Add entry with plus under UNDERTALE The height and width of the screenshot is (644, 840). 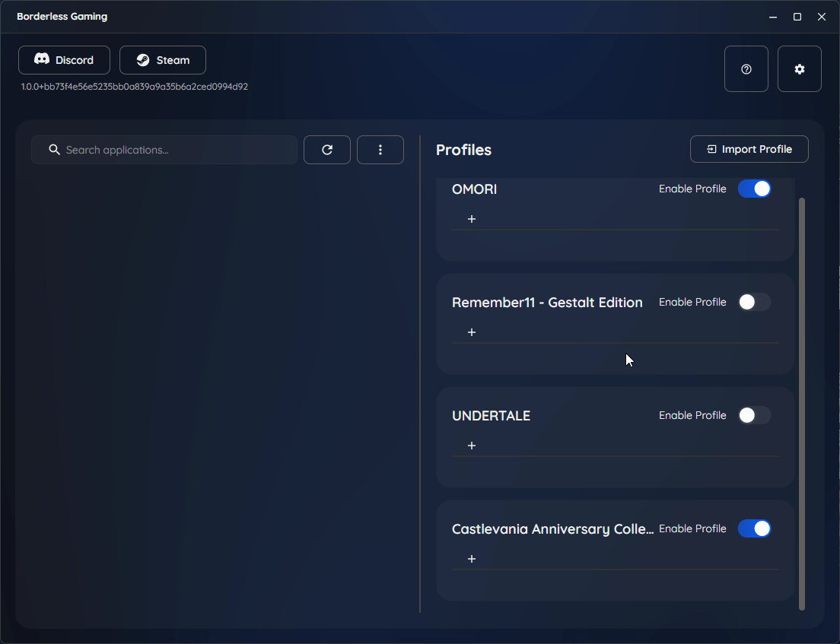(472, 446)
